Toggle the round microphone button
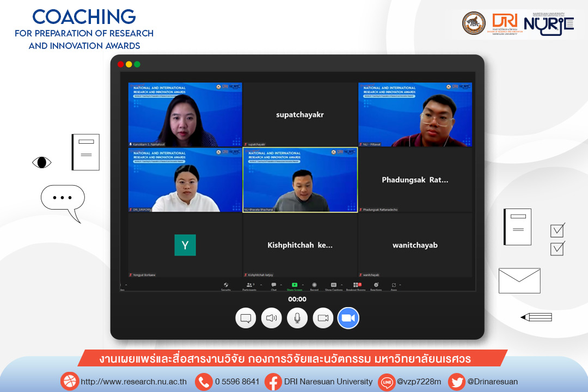The width and height of the screenshot is (588, 392). (x=297, y=318)
